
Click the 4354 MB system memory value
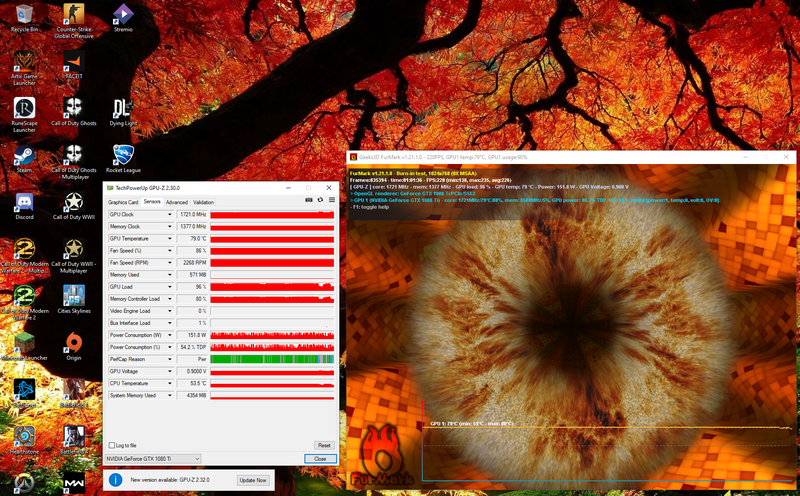pos(192,395)
